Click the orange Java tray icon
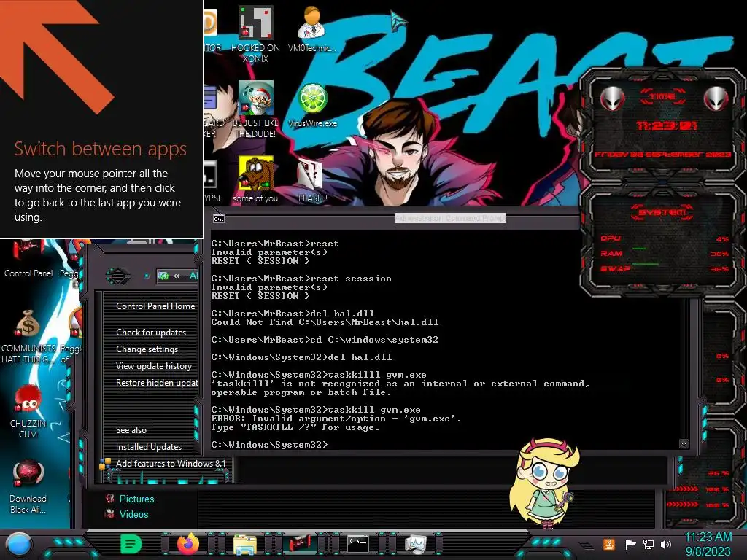 point(608,544)
